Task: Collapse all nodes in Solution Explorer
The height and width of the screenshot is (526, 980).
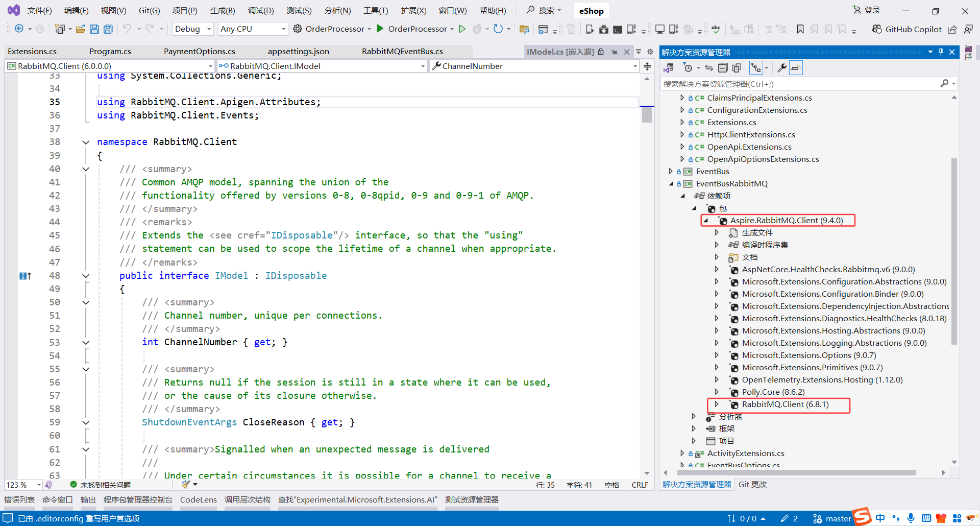Action: pos(723,68)
